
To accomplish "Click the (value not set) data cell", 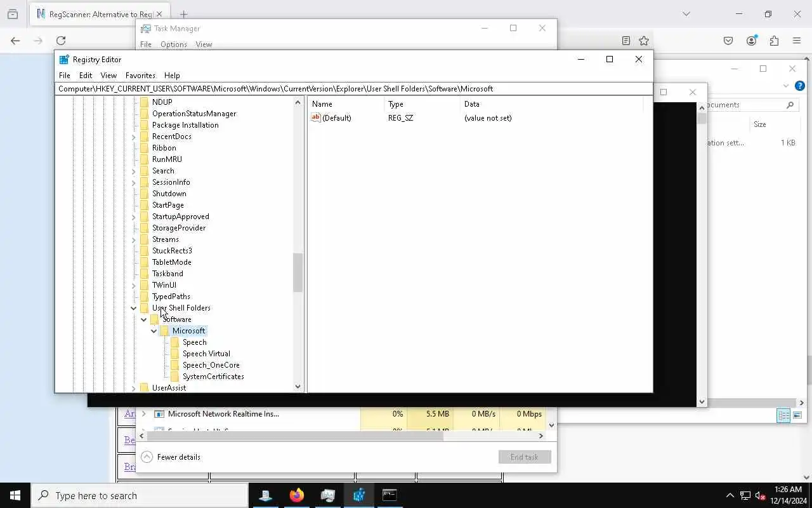I will (x=488, y=118).
